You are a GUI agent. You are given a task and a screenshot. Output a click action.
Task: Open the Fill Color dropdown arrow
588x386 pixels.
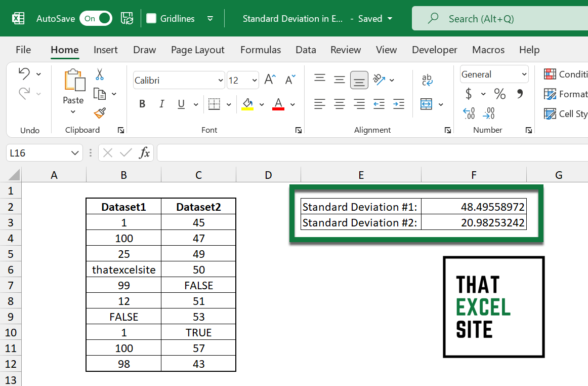[262, 104]
